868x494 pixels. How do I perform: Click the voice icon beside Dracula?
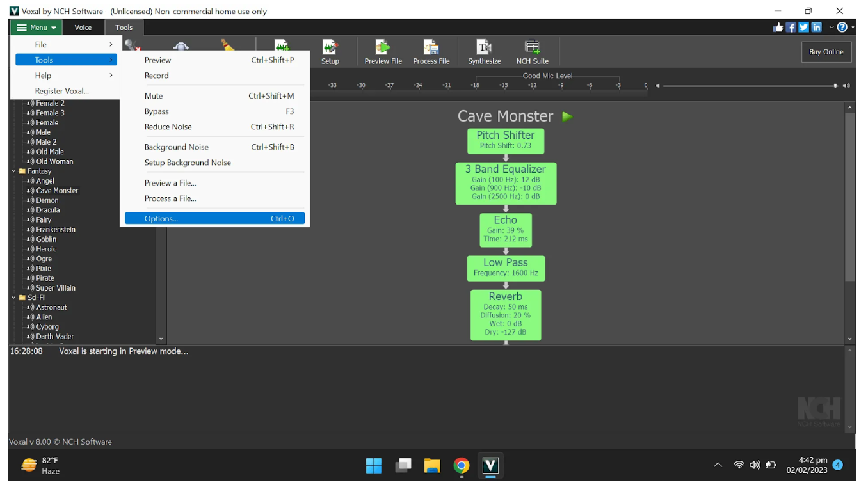30,210
